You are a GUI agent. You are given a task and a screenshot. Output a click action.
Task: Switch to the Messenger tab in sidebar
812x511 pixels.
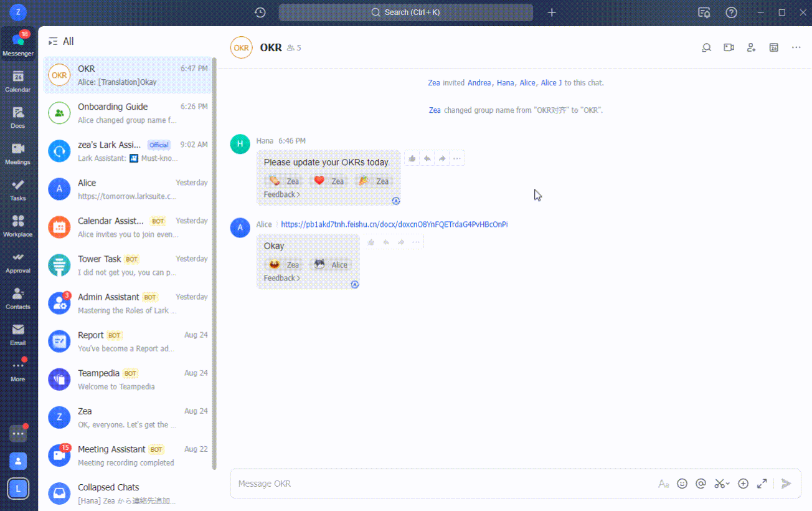(x=18, y=42)
